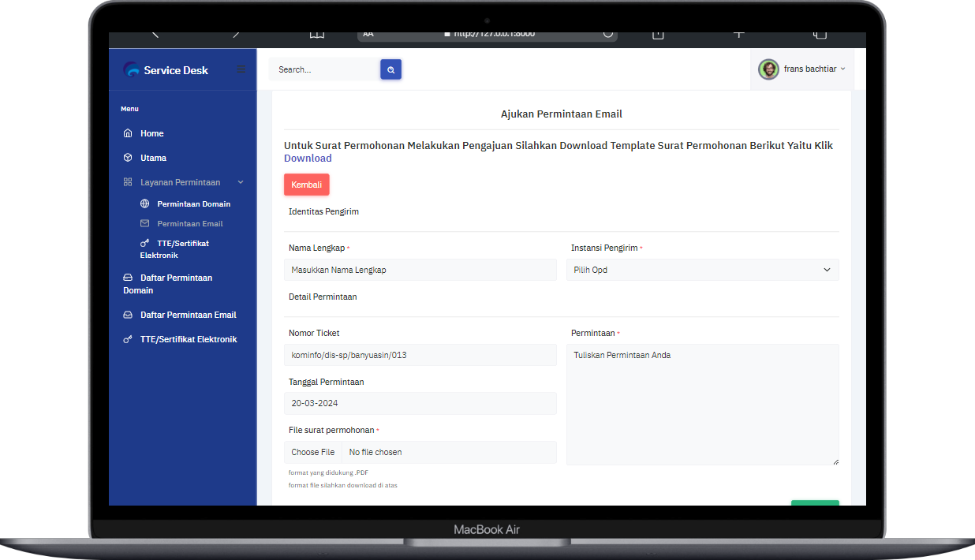The height and width of the screenshot is (560, 975).
Task: Click the blue search magnifier button
Action: [x=390, y=69]
